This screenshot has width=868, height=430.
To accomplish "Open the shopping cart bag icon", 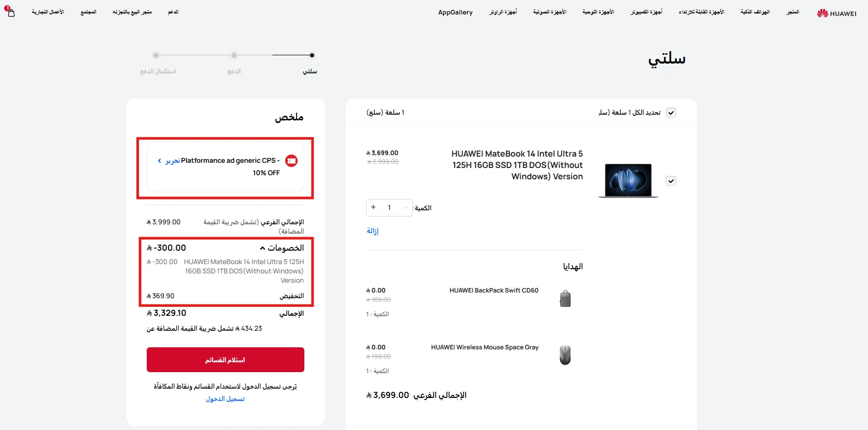I will tap(11, 12).
